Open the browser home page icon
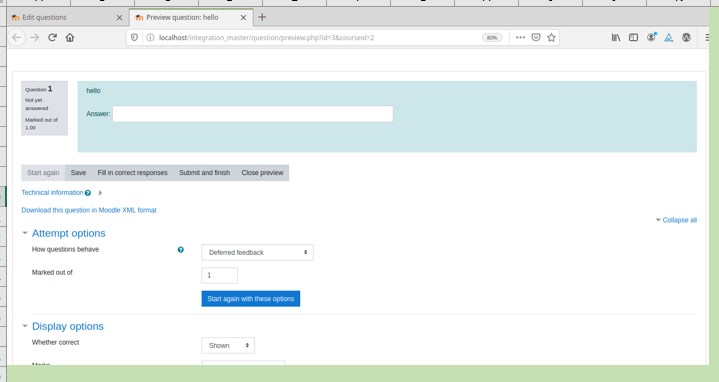This screenshot has height=382, width=719. point(70,38)
